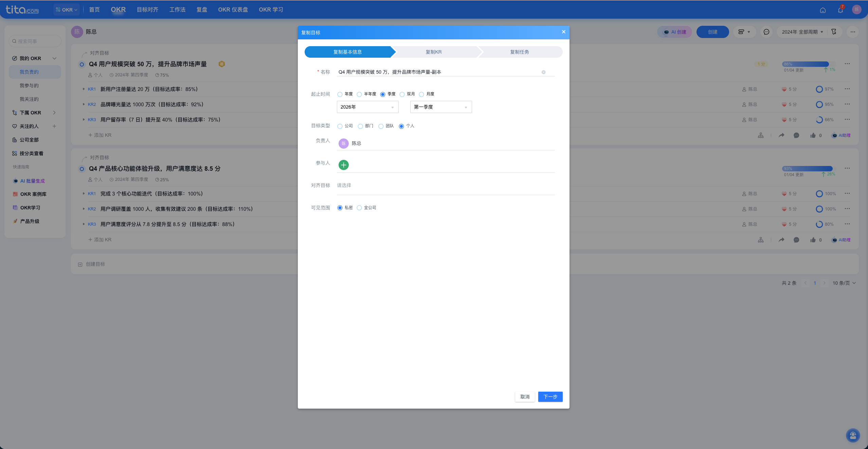The width and height of the screenshot is (868, 449).
Task: Open the filter funnel icon
Action: (834, 32)
